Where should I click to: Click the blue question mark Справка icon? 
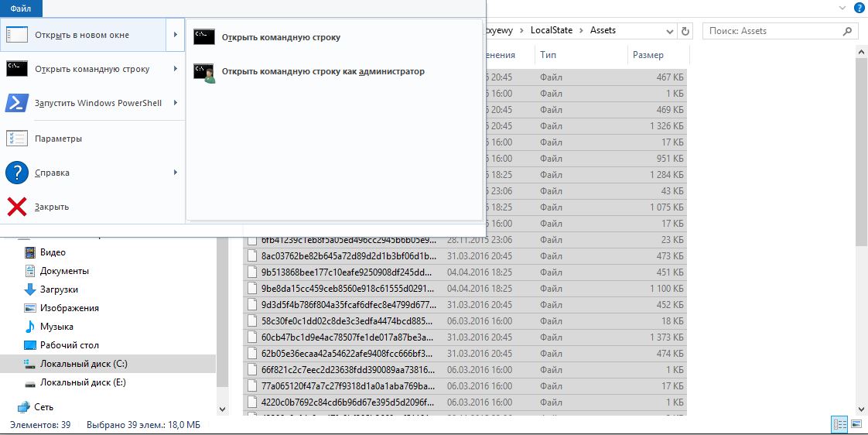point(16,173)
